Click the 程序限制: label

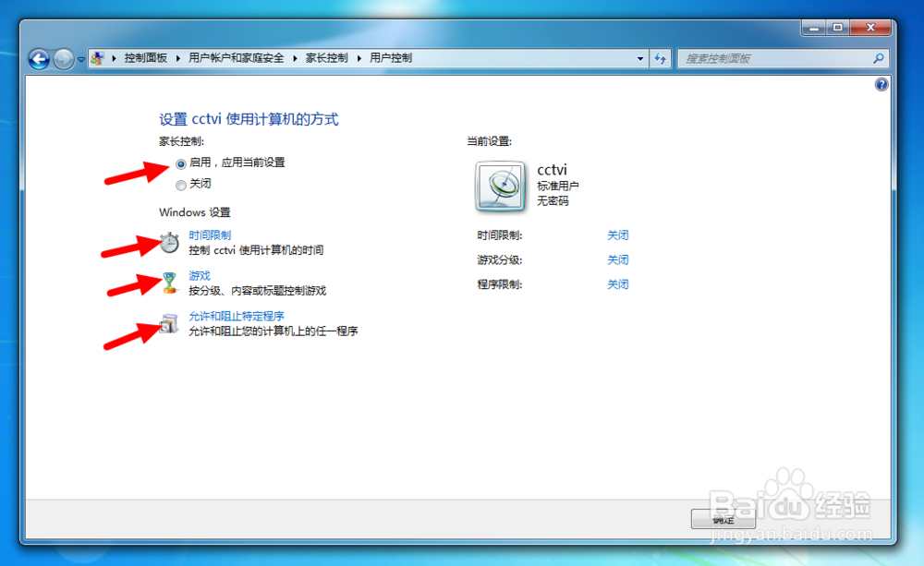pos(500,284)
